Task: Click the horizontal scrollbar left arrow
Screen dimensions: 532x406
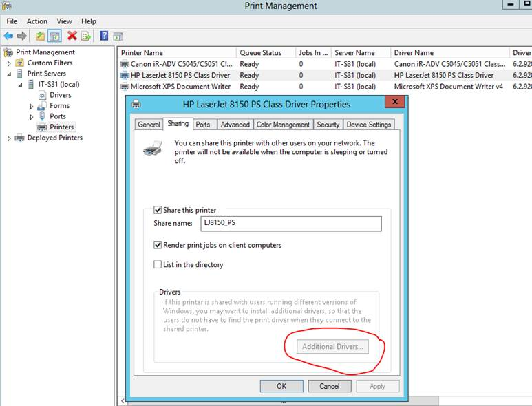Action: [x=122, y=401]
